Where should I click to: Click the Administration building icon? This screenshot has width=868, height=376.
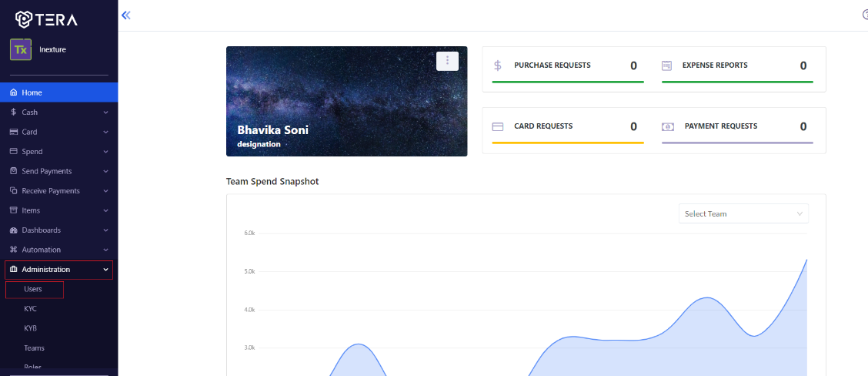coord(14,270)
